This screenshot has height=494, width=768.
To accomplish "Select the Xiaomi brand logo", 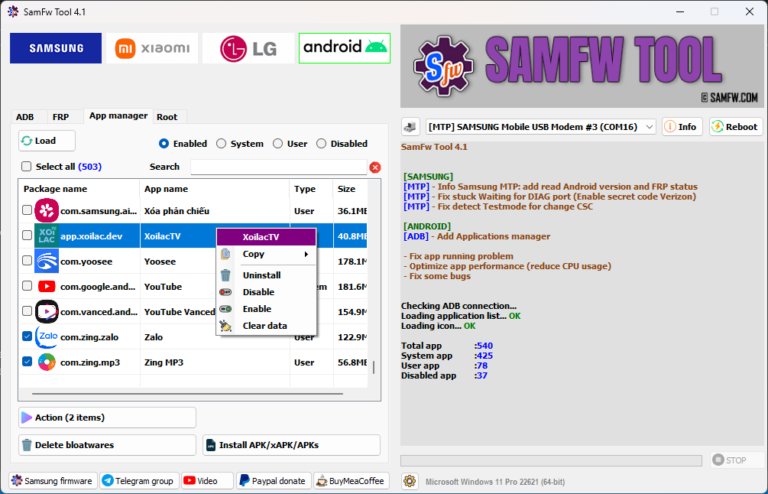I will pos(152,48).
